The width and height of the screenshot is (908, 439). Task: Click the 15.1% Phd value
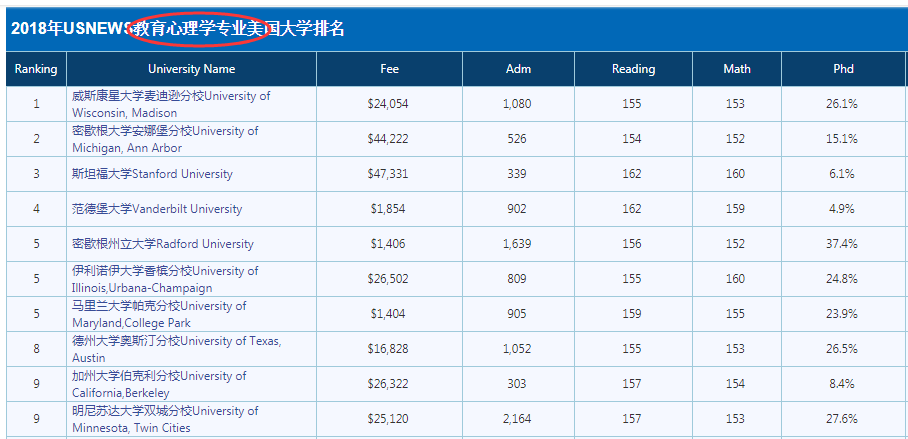pyautogui.click(x=842, y=139)
